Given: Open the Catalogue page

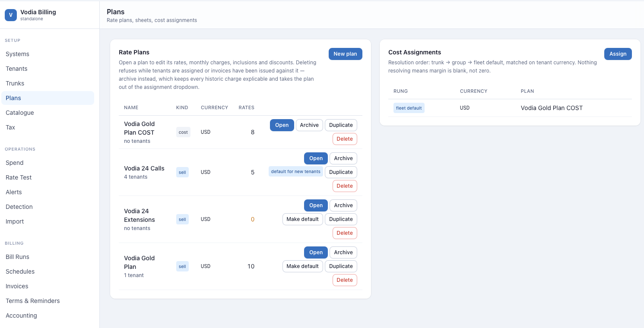Looking at the screenshot, I should pyautogui.click(x=48, y=113).
